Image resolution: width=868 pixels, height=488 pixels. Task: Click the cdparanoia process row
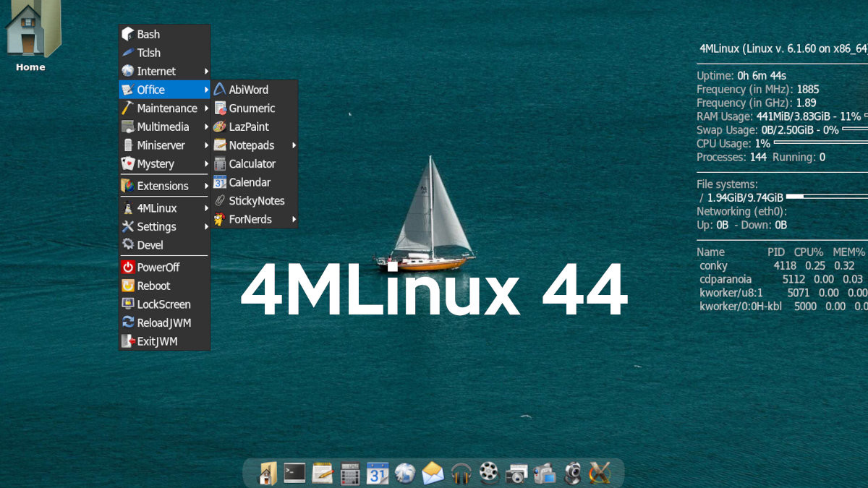pos(782,279)
